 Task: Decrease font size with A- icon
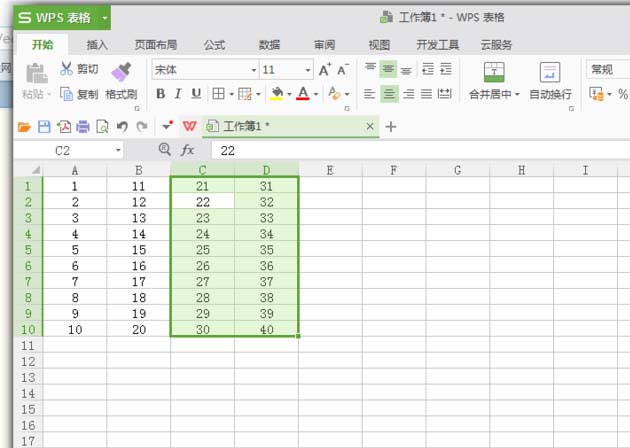(342, 70)
